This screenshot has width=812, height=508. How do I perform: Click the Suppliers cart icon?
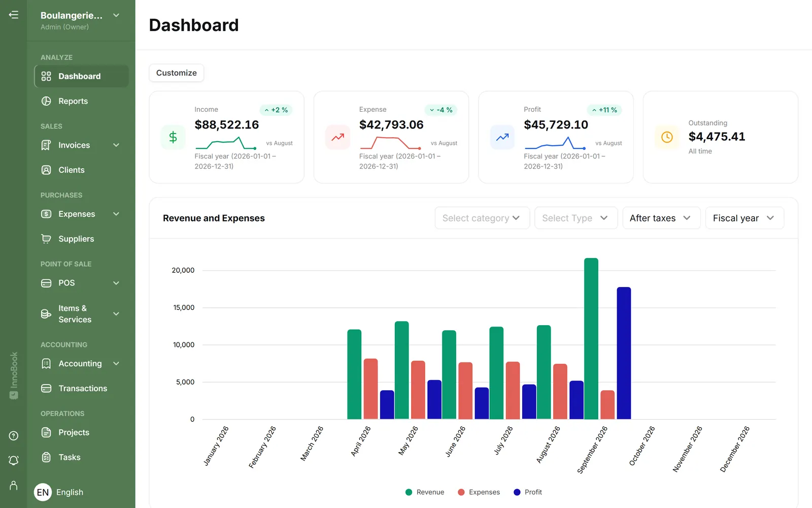click(46, 239)
